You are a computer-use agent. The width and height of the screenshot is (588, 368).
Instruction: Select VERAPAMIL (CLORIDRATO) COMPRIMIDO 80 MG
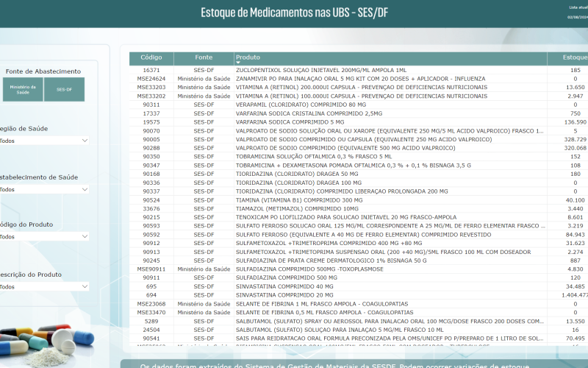(301, 105)
